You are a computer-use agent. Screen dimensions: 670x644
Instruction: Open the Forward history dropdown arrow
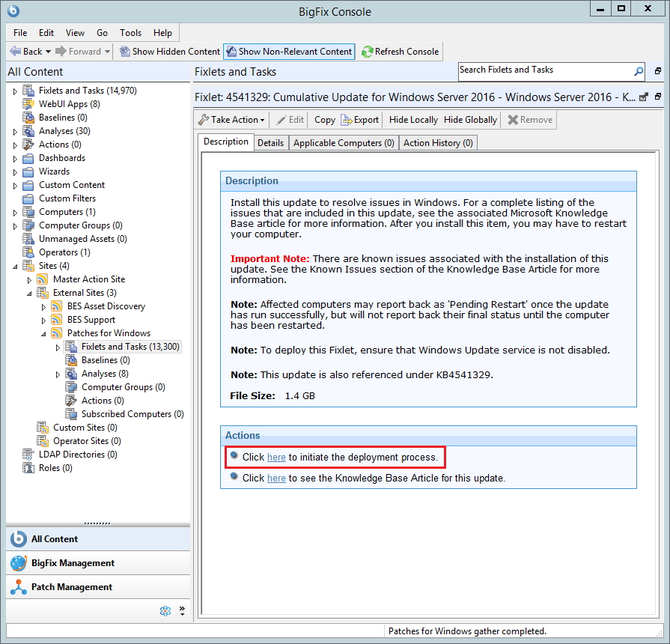(x=107, y=52)
